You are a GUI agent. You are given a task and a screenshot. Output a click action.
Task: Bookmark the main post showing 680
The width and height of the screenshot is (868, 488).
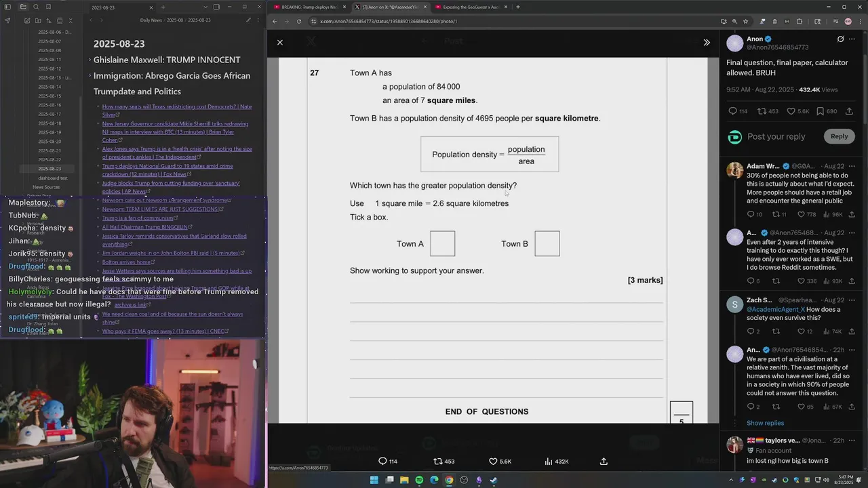click(827, 111)
